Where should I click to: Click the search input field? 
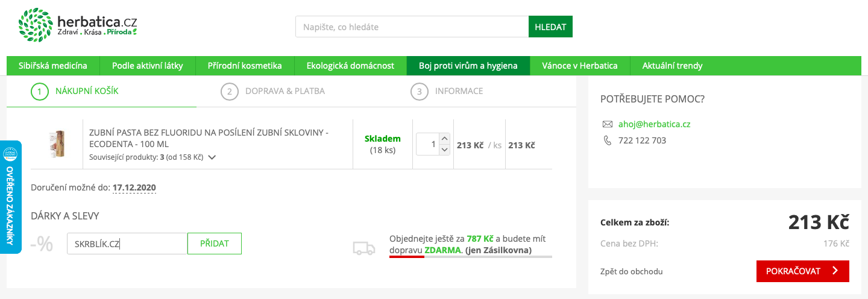coord(412,27)
